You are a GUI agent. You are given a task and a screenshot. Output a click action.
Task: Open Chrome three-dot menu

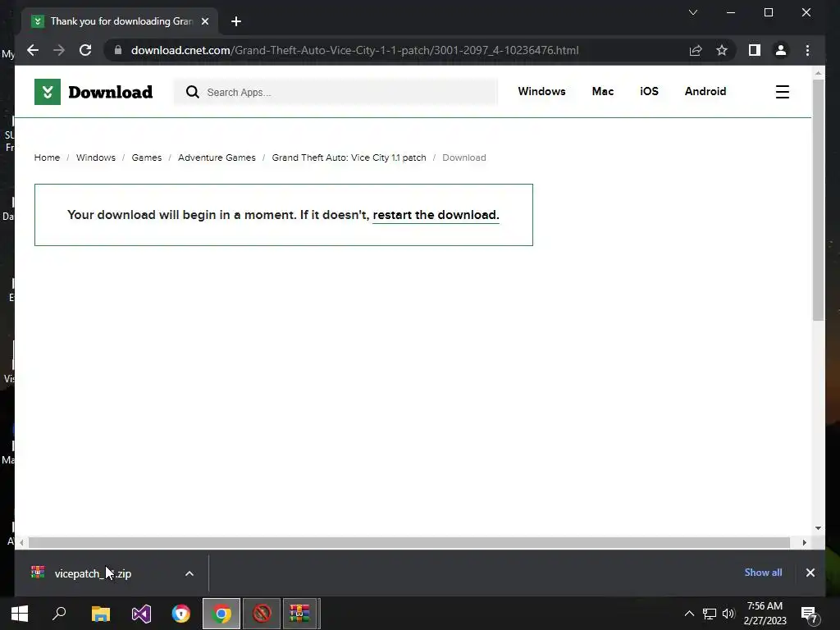click(807, 50)
